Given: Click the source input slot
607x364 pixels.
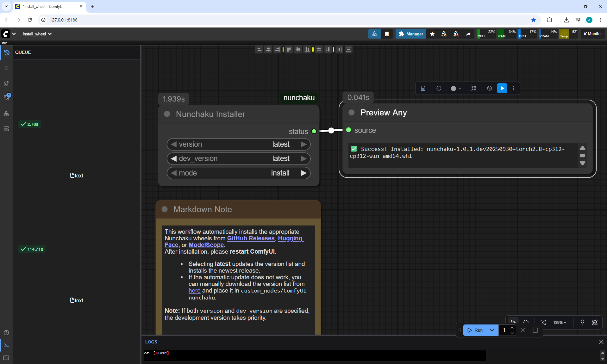Looking at the screenshot, I should [x=348, y=130].
